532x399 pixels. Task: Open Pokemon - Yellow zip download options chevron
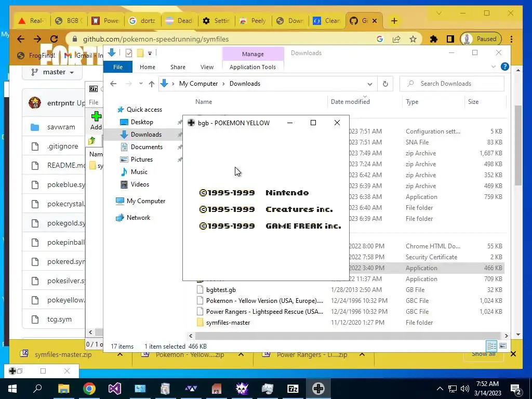(x=241, y=354)
